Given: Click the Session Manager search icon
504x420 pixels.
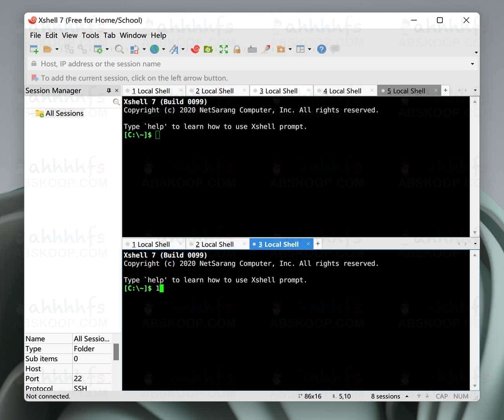Looking at the screenshot, I should pyautogui.click(x=116, y=102).
